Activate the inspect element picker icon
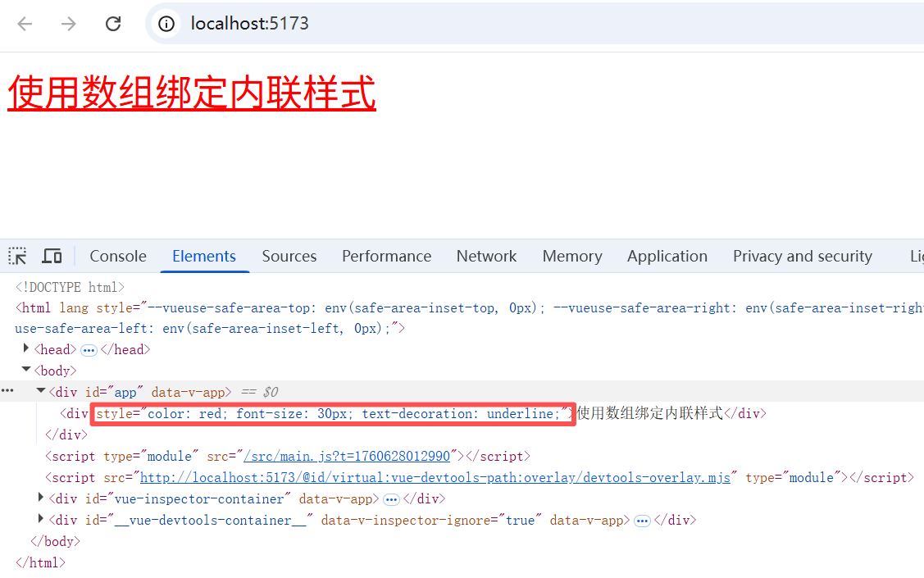The image size is (924, 578). coord(18,256)
